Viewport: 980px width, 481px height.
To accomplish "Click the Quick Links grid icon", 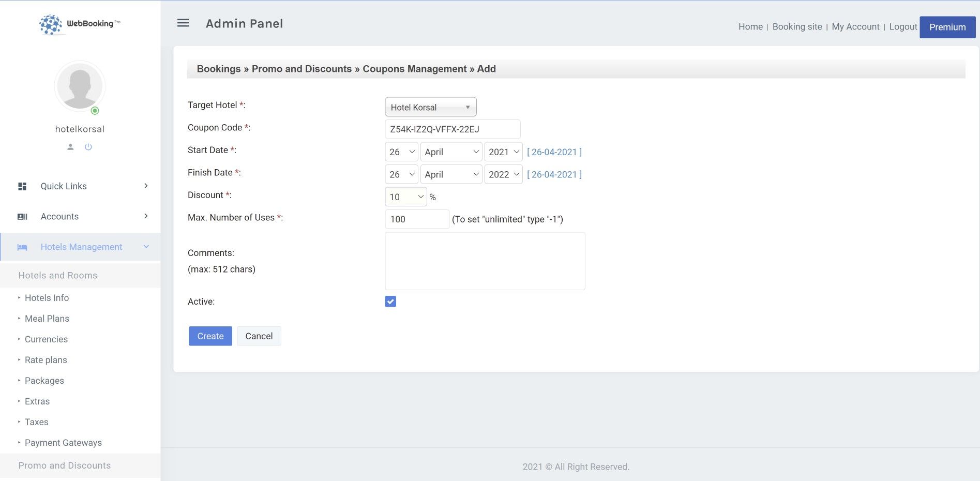I will pos(22,186).
